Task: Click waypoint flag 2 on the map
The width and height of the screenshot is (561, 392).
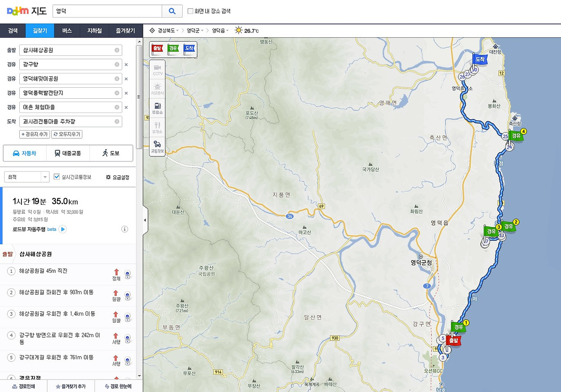Action: (x=509, y=226)
